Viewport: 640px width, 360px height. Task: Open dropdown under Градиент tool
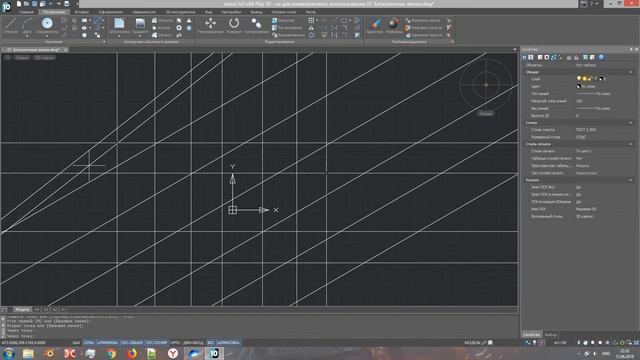(x=140, y=36)
